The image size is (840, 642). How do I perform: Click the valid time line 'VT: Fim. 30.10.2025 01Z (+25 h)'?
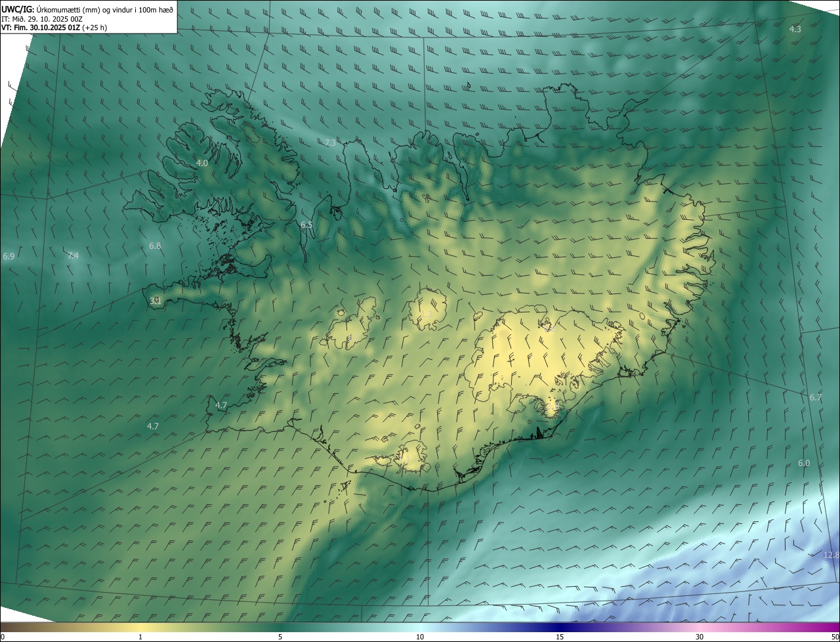(x=54, y=28)
